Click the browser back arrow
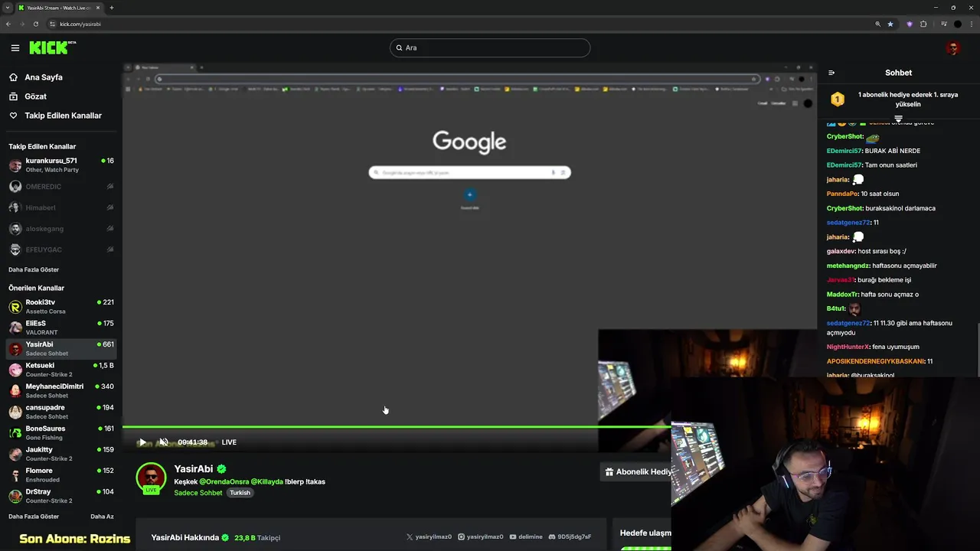980x551 pixels. [8, 24]
